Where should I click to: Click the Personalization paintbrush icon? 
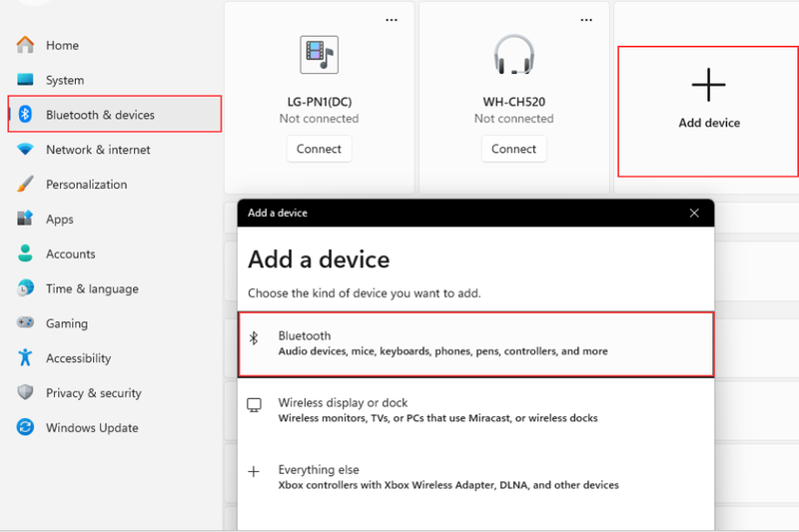point(25,184)
